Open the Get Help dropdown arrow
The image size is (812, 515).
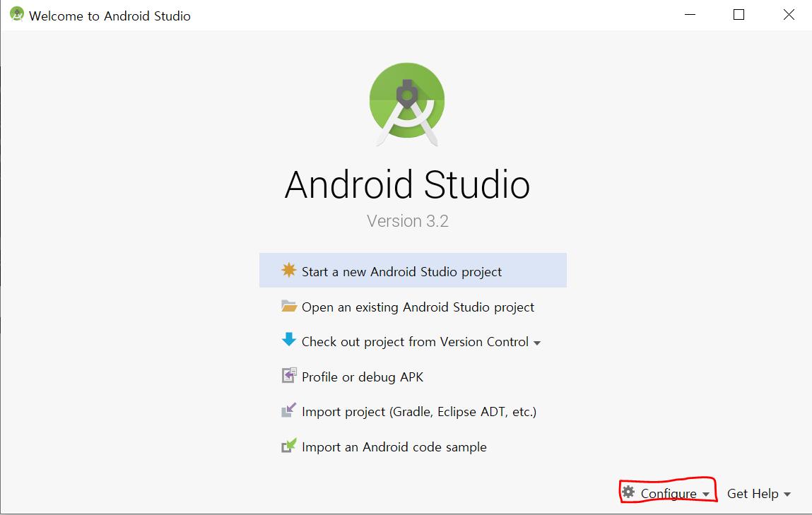tap(787, 495)
